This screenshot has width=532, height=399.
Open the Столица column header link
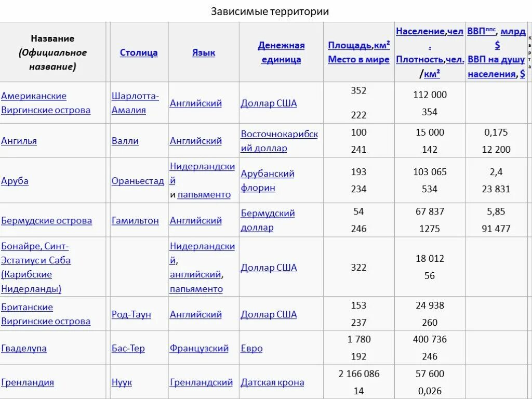tap(138, 52)
